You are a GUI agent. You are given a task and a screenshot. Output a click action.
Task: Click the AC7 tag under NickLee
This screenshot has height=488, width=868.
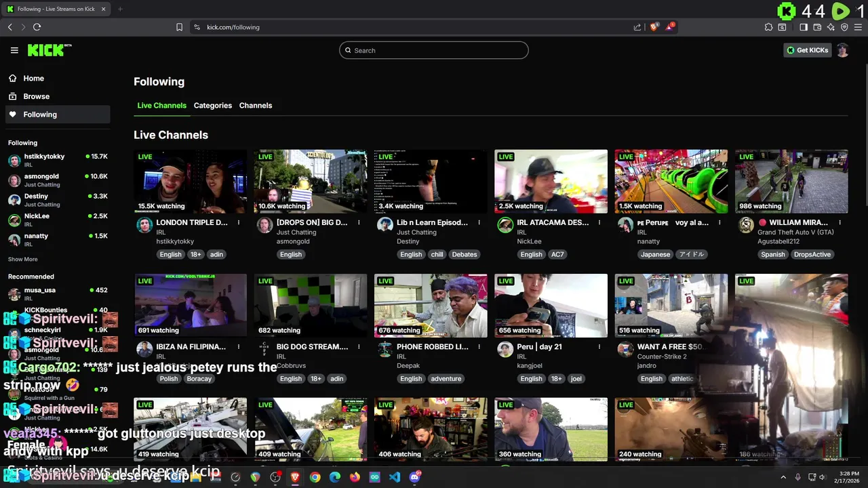coord(557,254)
